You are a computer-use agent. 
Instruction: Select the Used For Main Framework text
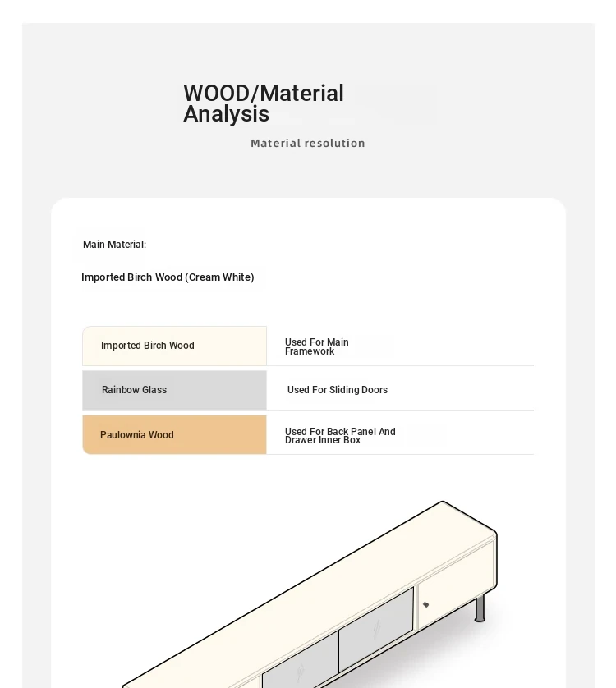click(x=316, y=346)
